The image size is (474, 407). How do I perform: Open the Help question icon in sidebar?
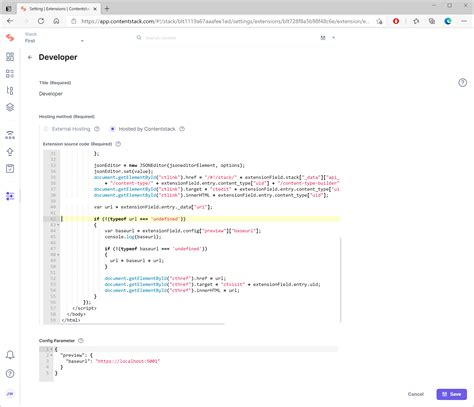[x=10, y=373]
